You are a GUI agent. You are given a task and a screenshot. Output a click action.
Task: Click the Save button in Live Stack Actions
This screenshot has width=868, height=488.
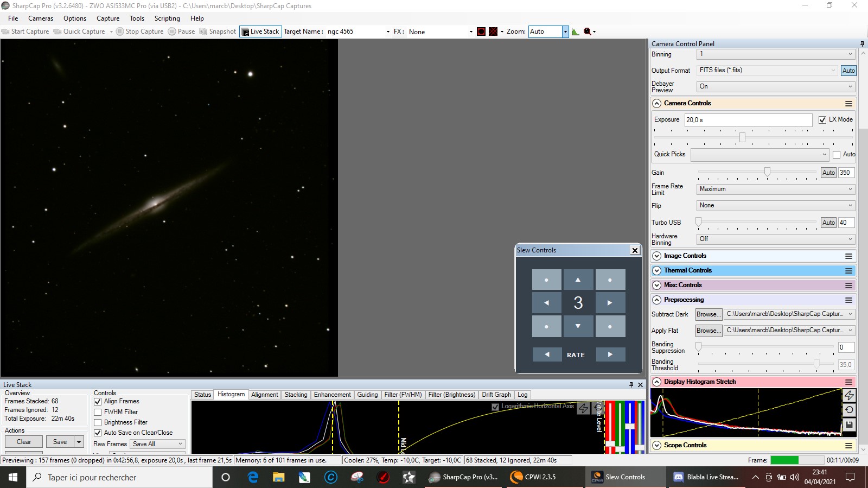coord(60,442)
